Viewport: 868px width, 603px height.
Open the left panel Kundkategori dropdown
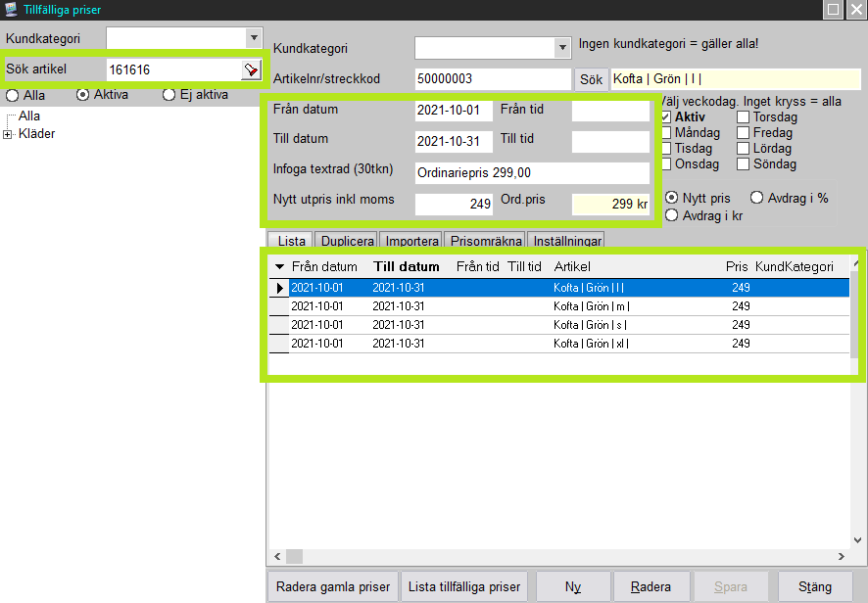pyautogui.click(x=255, y=37)
